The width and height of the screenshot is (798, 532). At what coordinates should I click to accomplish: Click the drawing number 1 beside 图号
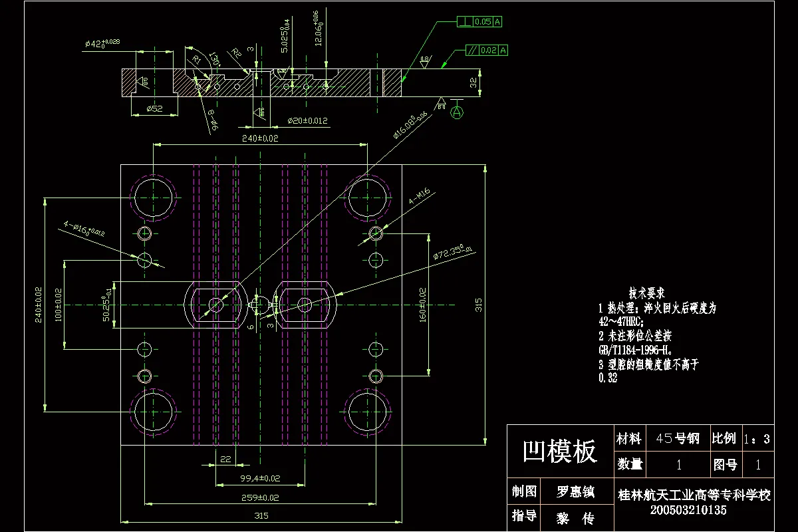[x=757, y=464]
